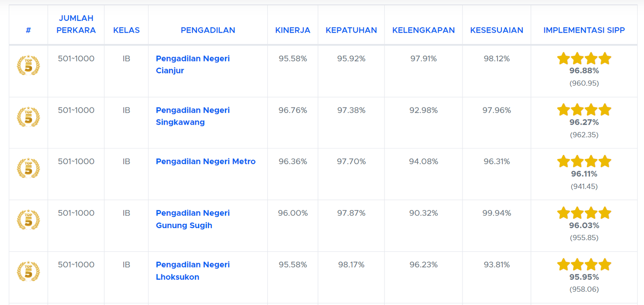This screenshot has height=305, width=644.
Task: Click star rating for Pengadilan Negeri Cianjur
Action: coord(584,59)
